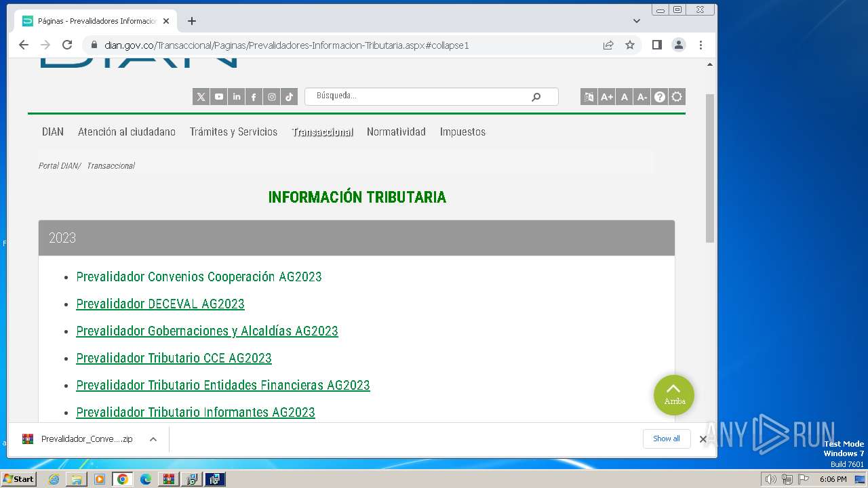Close the downloads bar
The width and height of the screenshot is (868, 488).
[x=703, y=439]
